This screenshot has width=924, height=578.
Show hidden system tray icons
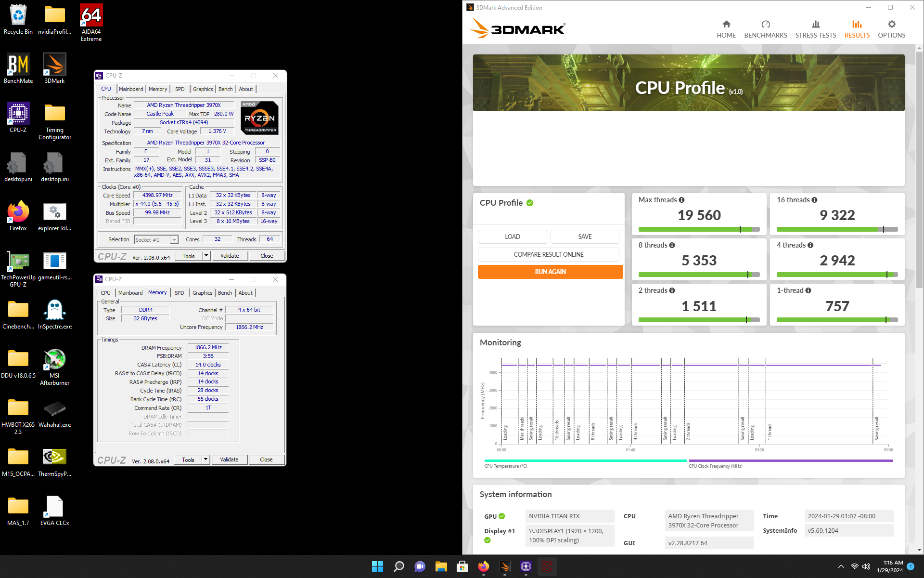coord(841,566)
